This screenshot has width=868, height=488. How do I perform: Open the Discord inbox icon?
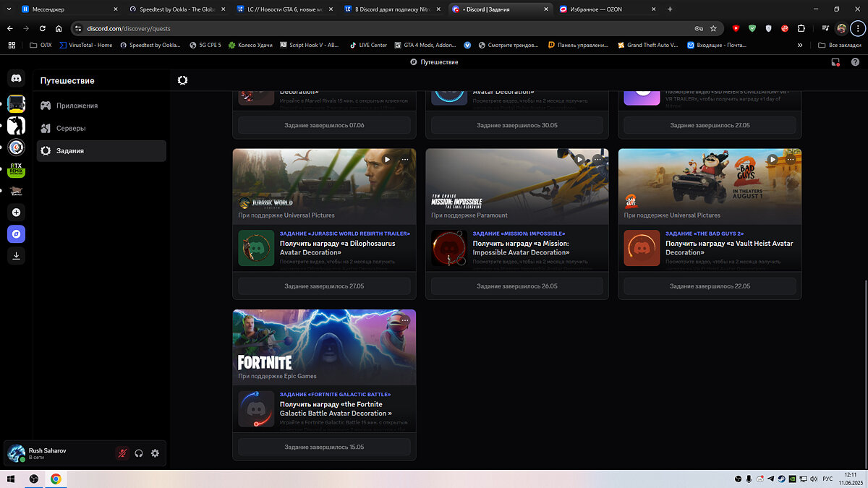[835, 62]
